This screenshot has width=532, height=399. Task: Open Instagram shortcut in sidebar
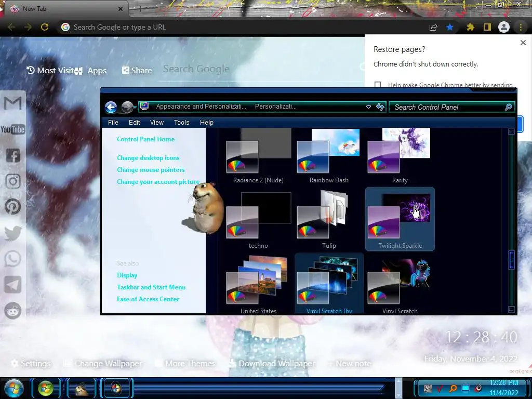tap(13, 181)
